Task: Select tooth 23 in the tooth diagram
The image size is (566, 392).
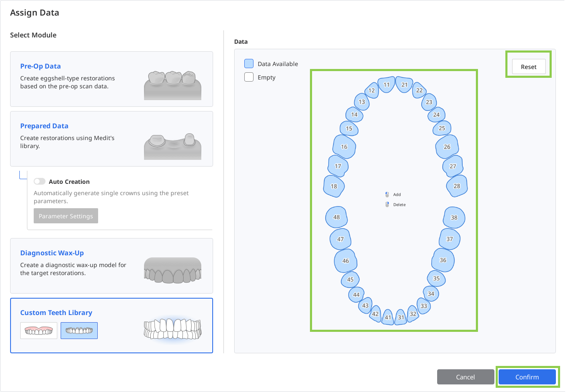Action: pos(429,102)
